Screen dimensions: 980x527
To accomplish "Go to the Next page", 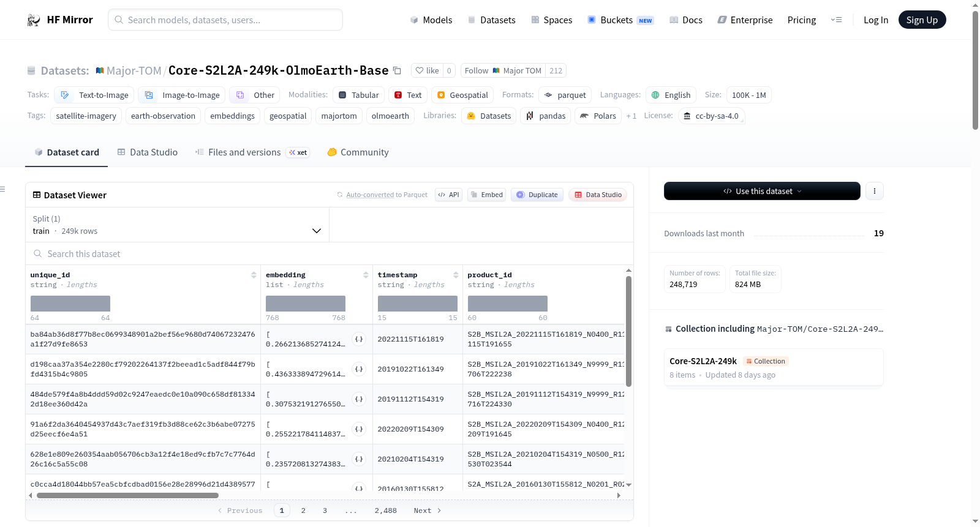I will click(x=427, y=510).
